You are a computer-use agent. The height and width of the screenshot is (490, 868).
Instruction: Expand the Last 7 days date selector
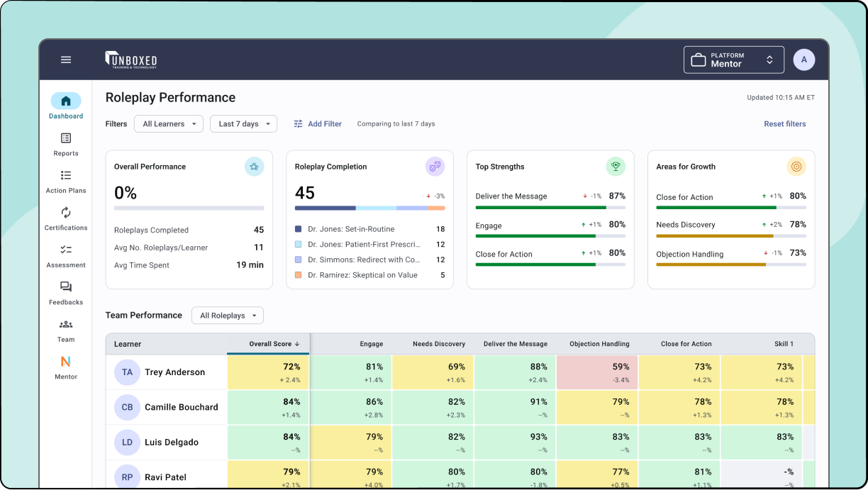(243, 123)
